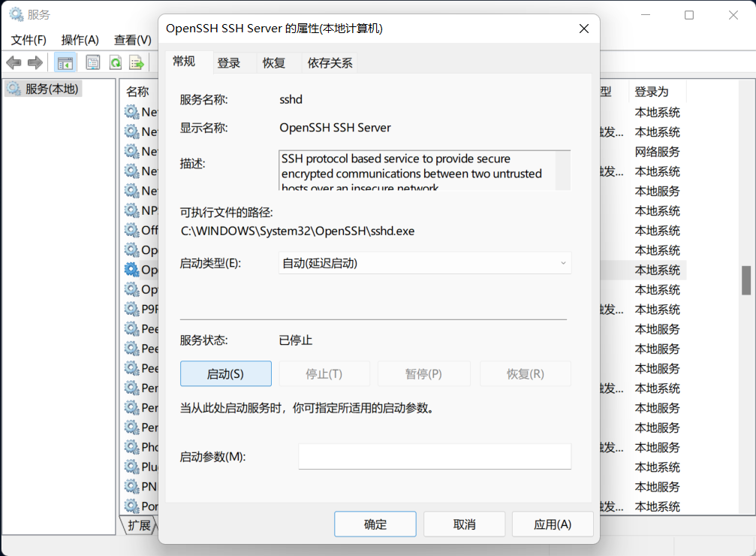Open the 启动类型 dropdown list

click(424, 263)
